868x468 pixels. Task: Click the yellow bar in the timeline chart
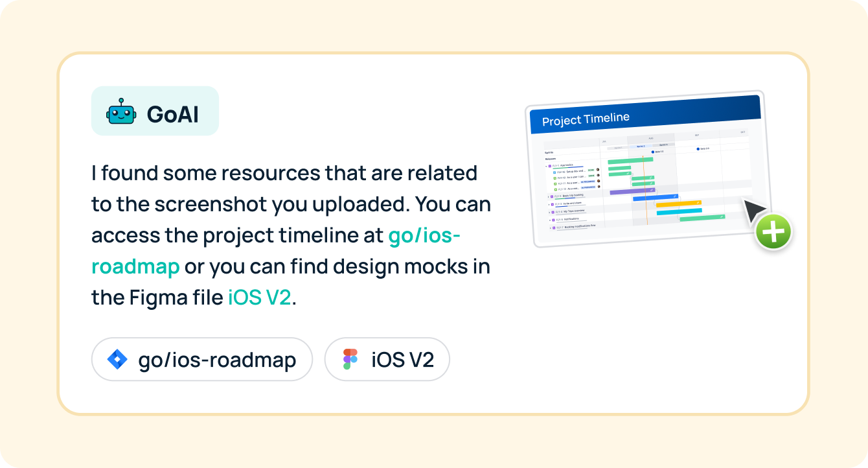[x=679, y=204]
